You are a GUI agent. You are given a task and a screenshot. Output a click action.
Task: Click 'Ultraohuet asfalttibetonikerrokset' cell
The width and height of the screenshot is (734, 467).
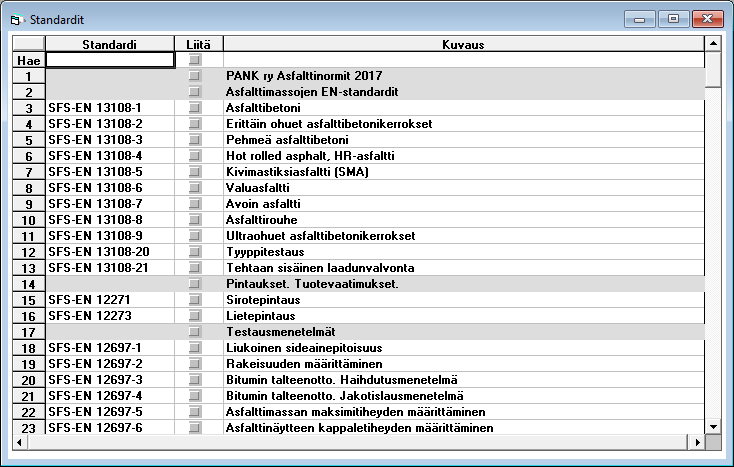pos(464,235)
